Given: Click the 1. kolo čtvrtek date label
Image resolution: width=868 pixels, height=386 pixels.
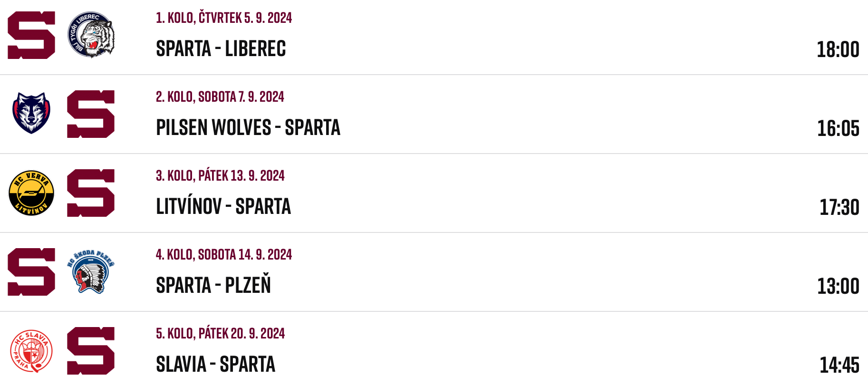Looking at the screenshot, I should 224,18.
